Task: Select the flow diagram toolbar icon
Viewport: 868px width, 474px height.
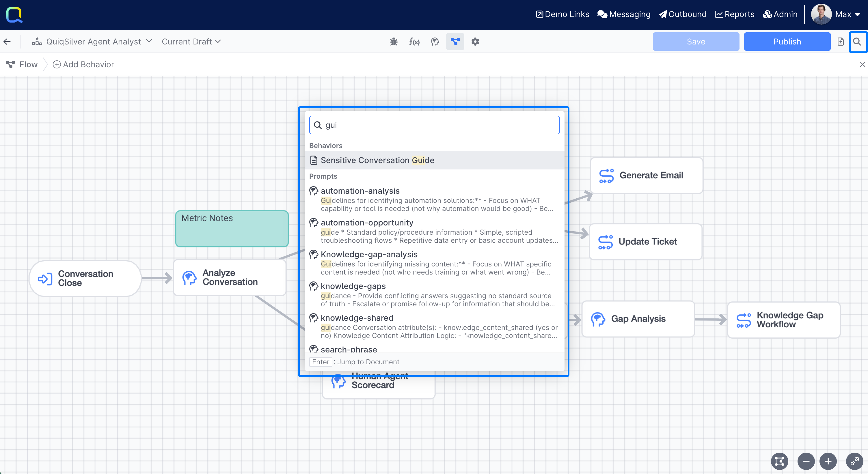Action: [x=455, y=42]
